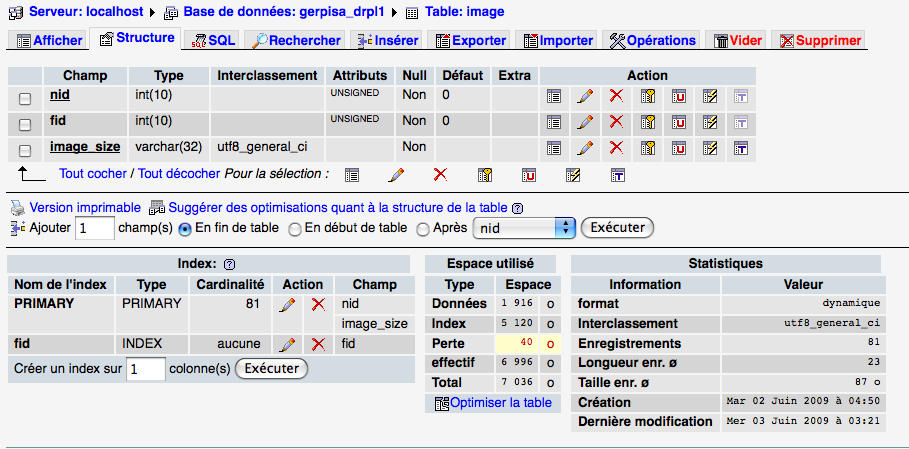Click the Ajouter number of fields input
Screen dimensions: 909x449
(x=96, y=229)
